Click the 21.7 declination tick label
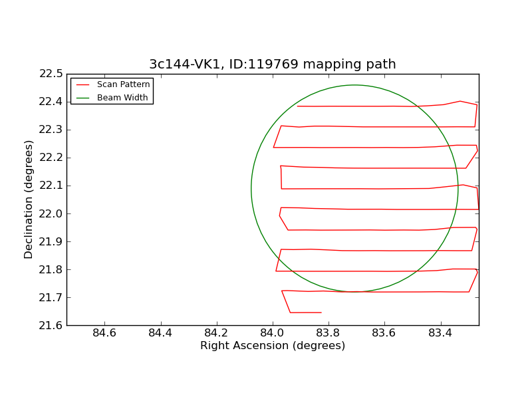 click(51, 297)
